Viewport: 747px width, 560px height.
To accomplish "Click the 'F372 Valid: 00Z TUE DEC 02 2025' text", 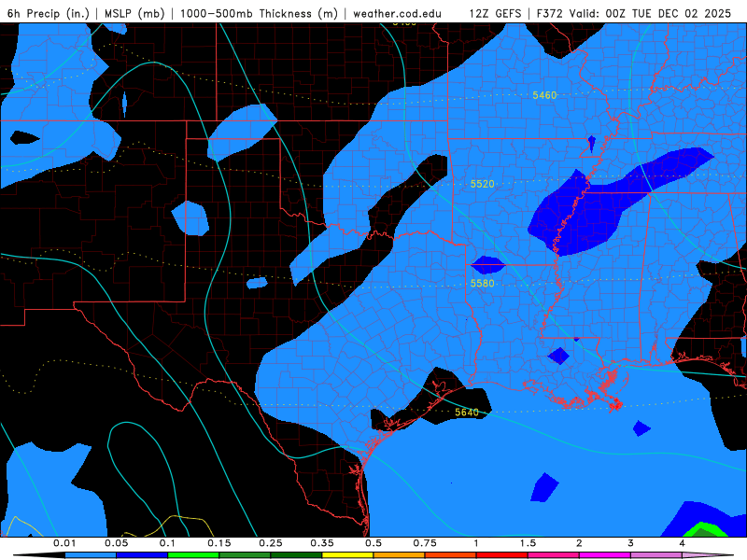I will coord(634,13).
